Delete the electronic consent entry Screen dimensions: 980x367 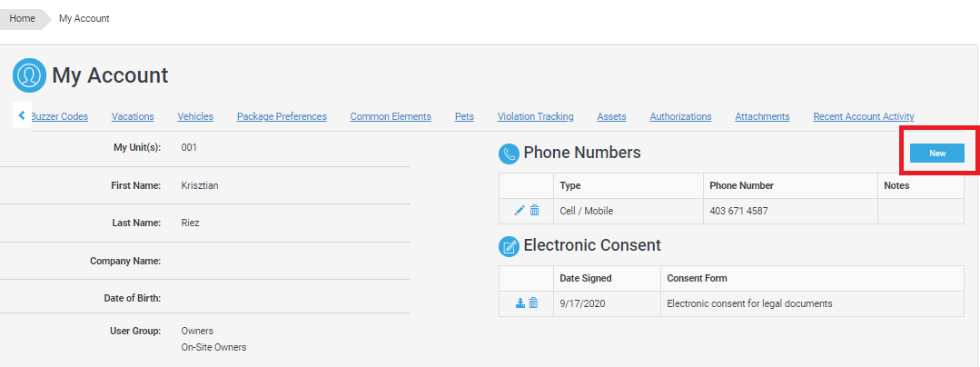click(x=533, y=303)
